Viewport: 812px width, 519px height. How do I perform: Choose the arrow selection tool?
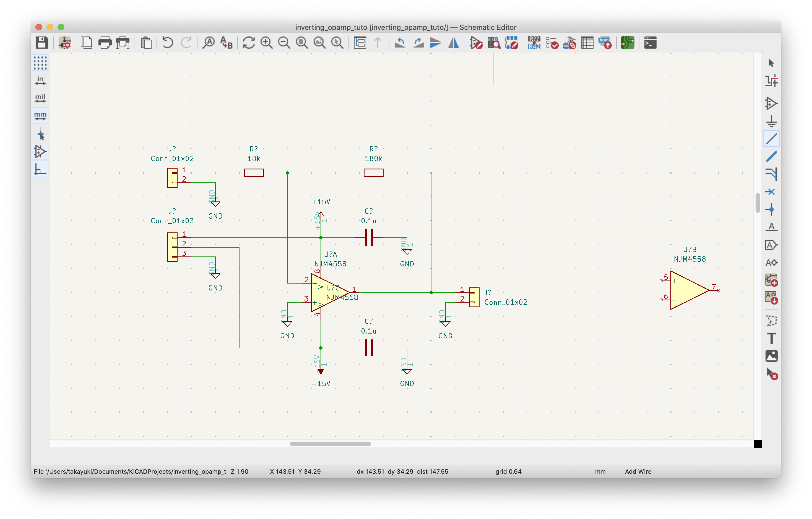coord(771,63)
